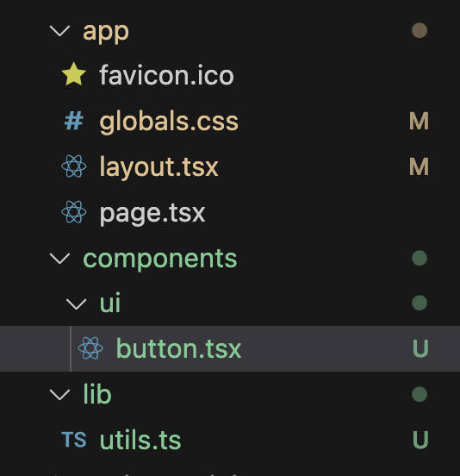
Task: Open layout.tsx file
Action: coord(159,167)
